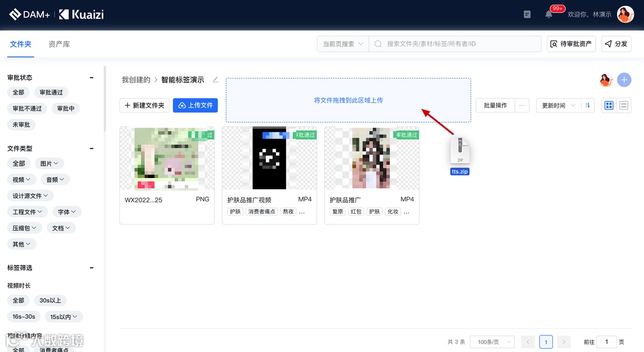The height and width of the screenshot is (352, 644).
Task: Switch to grid view
Action: 609,105
